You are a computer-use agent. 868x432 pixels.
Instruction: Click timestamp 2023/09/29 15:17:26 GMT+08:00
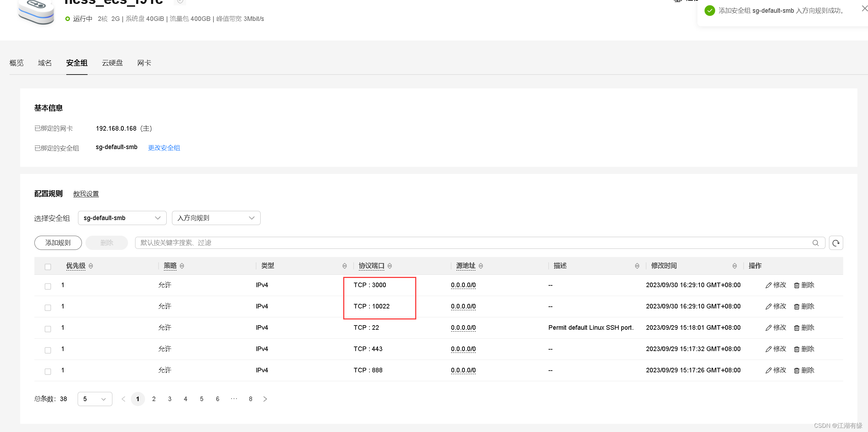693,370
